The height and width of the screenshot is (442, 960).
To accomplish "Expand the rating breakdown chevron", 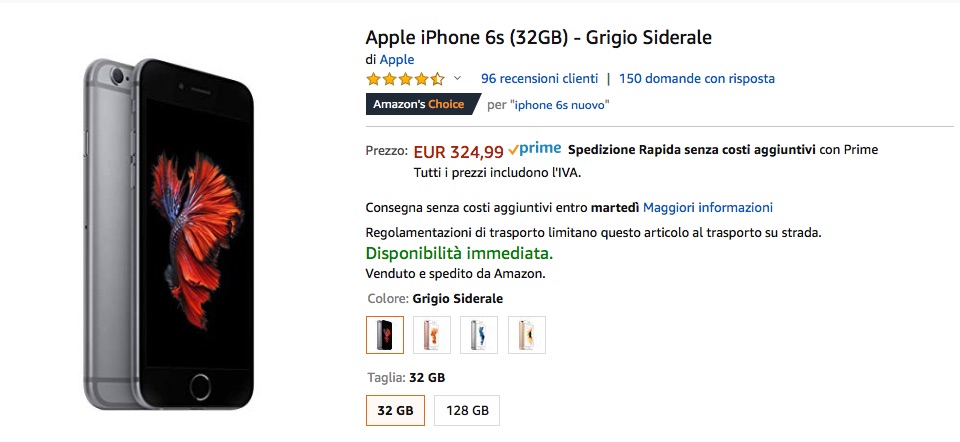I will click(458, 79).
